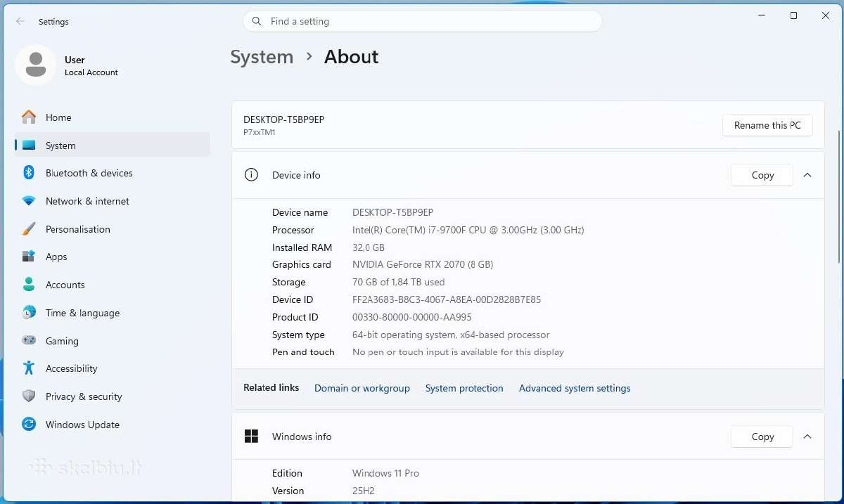
Task: Copy the Device info details
Action: (762, 175)
